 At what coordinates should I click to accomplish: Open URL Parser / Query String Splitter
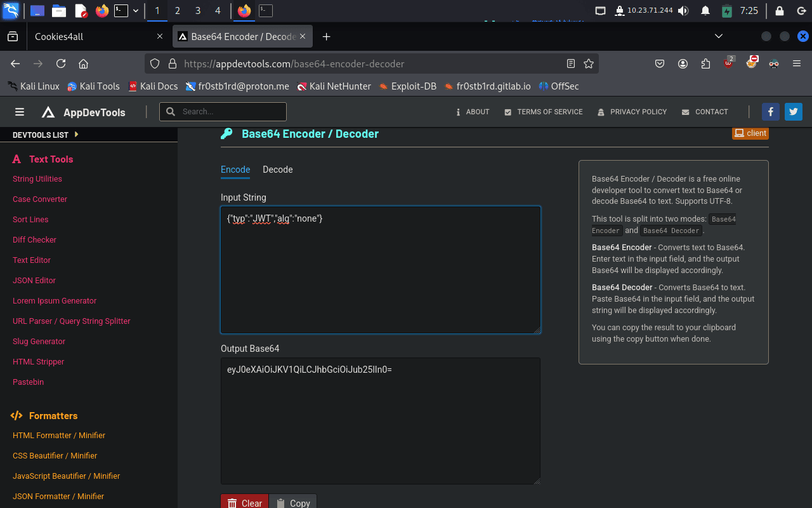point(72,321)
